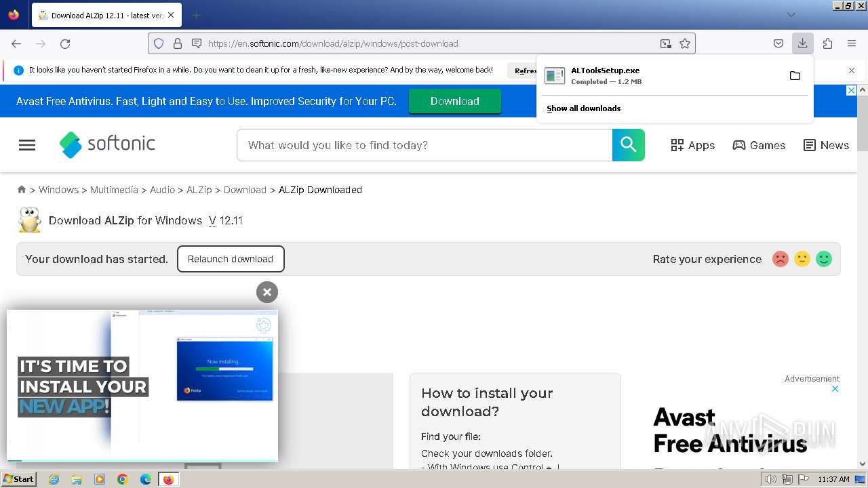Go to Audio breadcrumb
The image size is (868, 488).
tap(162, 190)
